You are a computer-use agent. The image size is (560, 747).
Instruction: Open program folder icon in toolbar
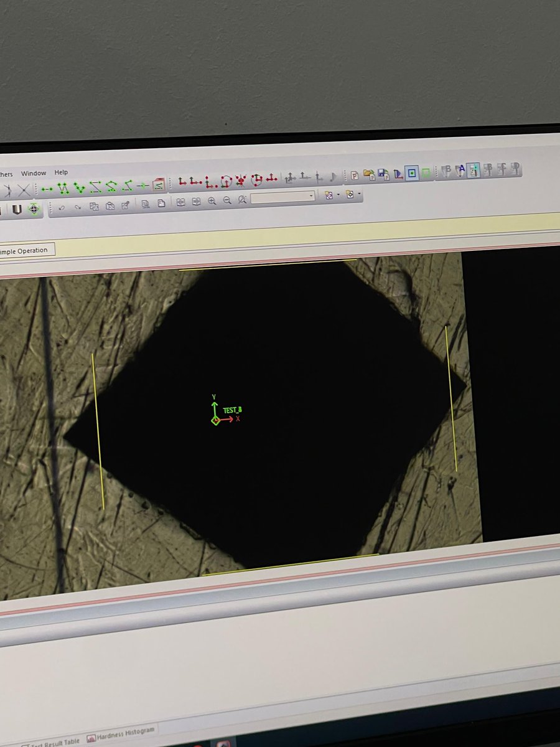click(369, 174)
